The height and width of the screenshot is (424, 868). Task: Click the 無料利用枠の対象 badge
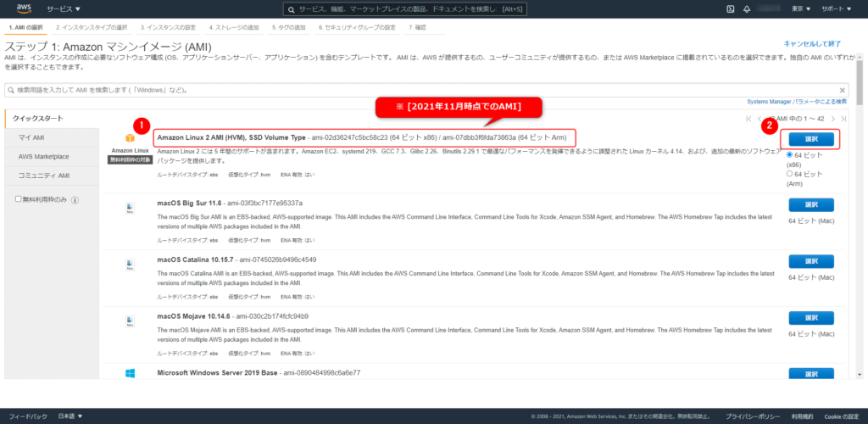tap(130, 159)
